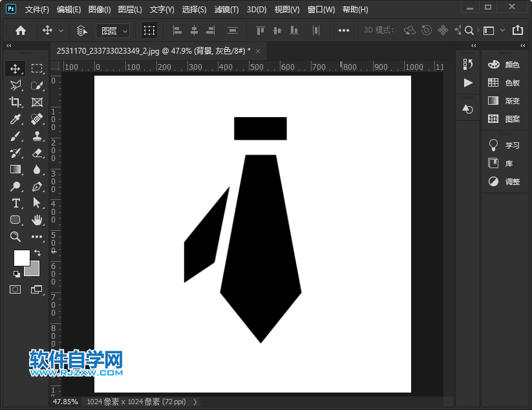Screen dimensions: 532x410
Task: Select the Hand tool
Action: (37, 220)
